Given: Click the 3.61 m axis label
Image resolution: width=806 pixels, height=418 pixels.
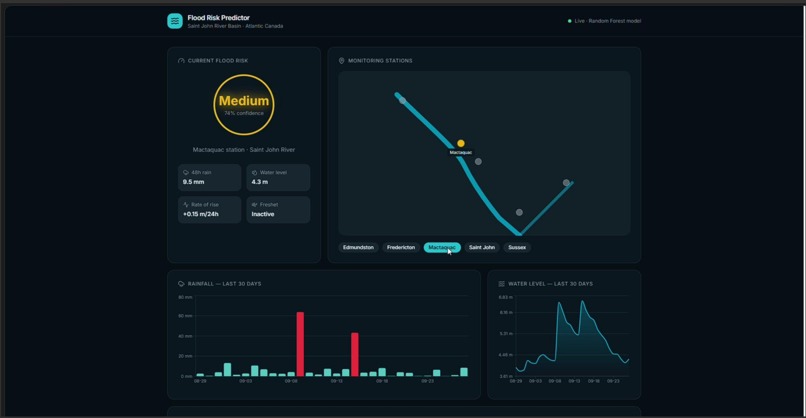Looking at the screenshot, I should click(x=506, y=376).
